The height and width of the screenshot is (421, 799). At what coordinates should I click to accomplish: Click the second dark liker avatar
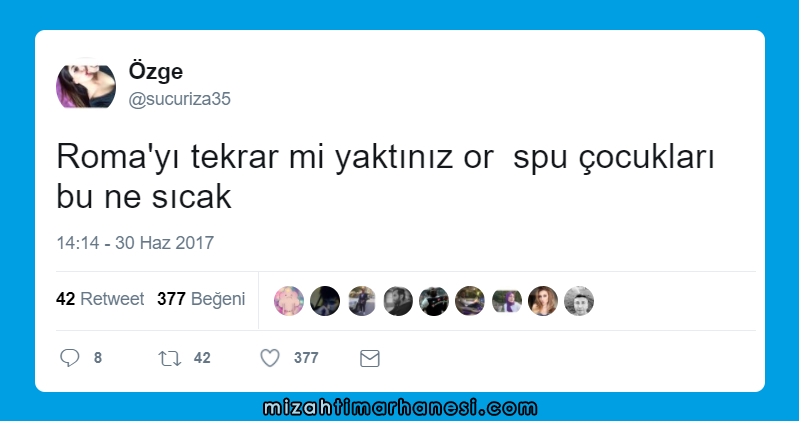(325, 301)
